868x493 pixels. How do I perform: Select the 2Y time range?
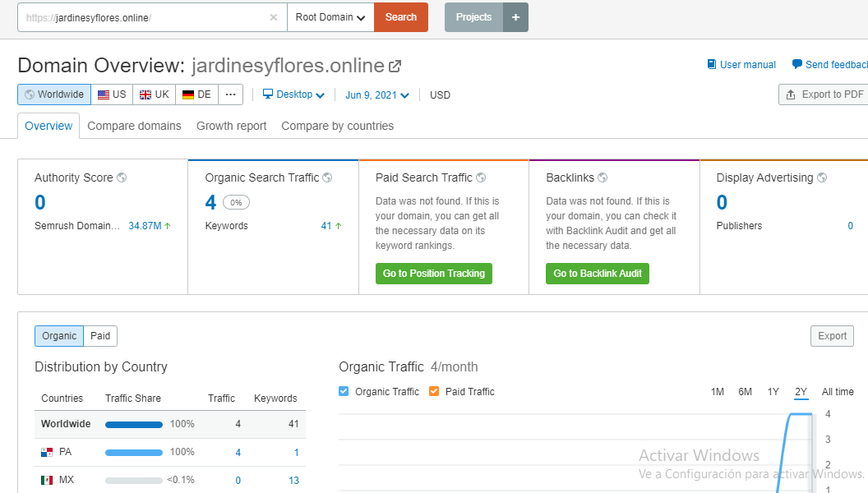coord(801,392)
